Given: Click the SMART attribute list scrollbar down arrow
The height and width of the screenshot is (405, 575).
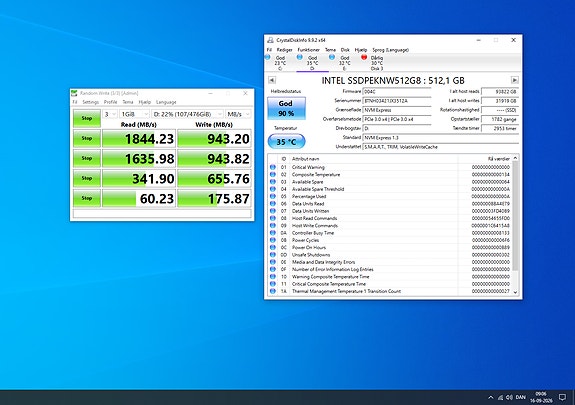Looking at the screenshot, I should click(515, 292).
